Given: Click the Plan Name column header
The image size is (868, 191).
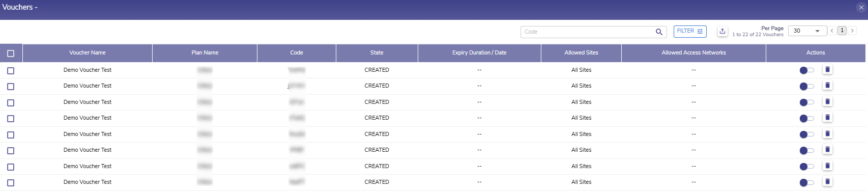Looking at the screenshot, I should 205,53.
